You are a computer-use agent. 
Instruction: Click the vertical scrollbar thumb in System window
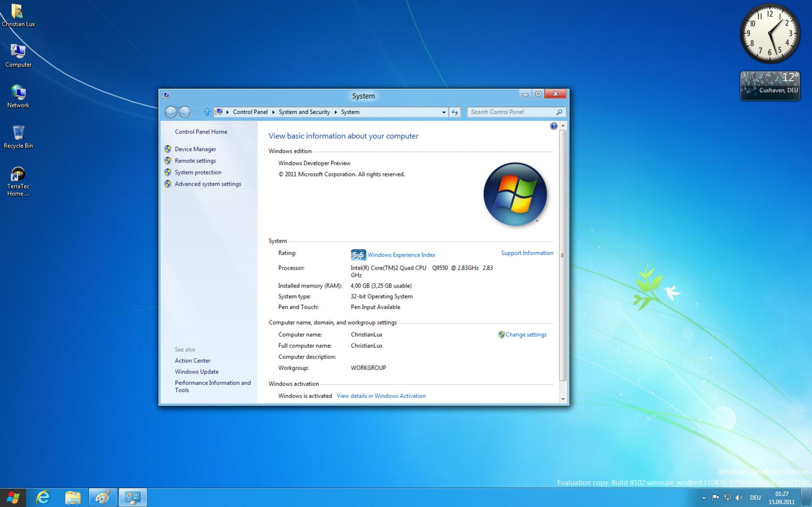(x=562, y=255)
